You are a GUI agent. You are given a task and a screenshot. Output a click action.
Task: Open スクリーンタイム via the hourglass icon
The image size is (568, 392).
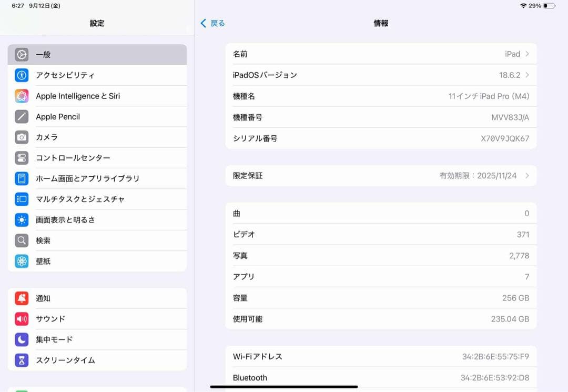[21, 360]
